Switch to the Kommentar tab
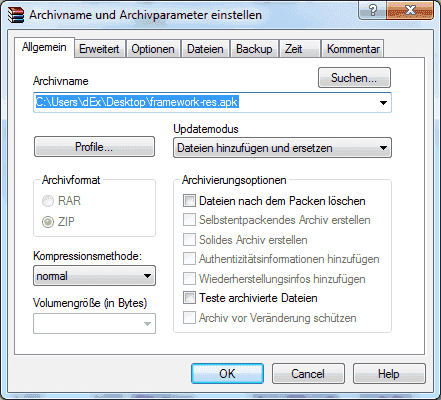Image resolution: width=441 pixels, height=400 pixels. [353, 49]
